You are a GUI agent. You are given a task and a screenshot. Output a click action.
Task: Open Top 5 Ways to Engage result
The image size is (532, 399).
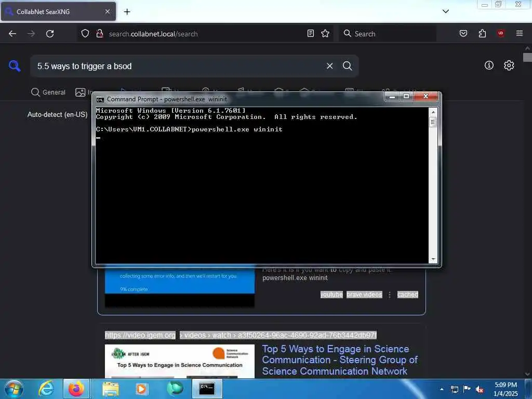[340, 360]
